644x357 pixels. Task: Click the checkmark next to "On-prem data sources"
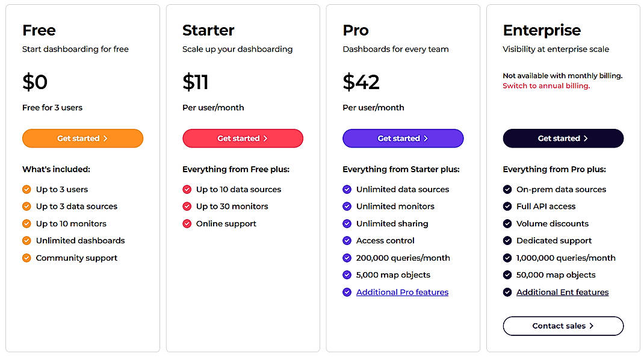click(x=507, y=189)
